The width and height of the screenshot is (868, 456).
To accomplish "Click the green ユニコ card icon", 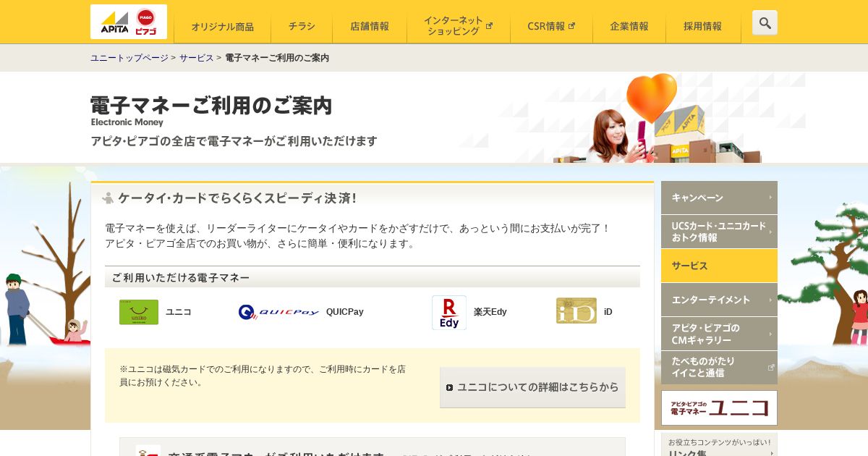I will 139,312.
